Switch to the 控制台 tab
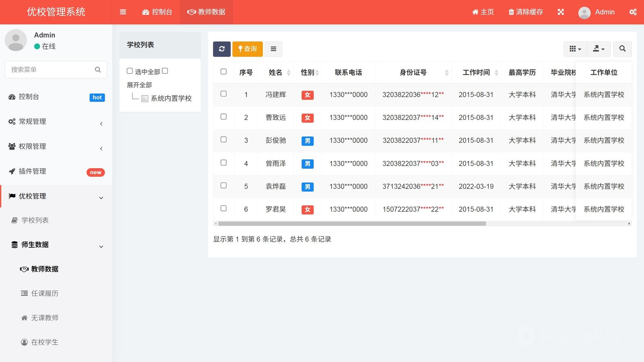This screenshot has width=644, height=362. pyautogui.click(x=157, y=12)
